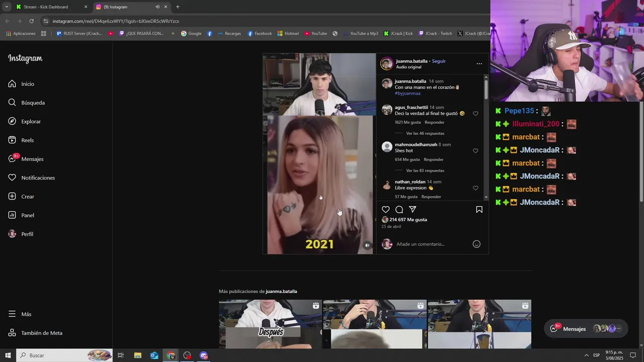644x362 pixels.
Task: Click Crear in the sidebar
Action: click(x=21, y=197)
